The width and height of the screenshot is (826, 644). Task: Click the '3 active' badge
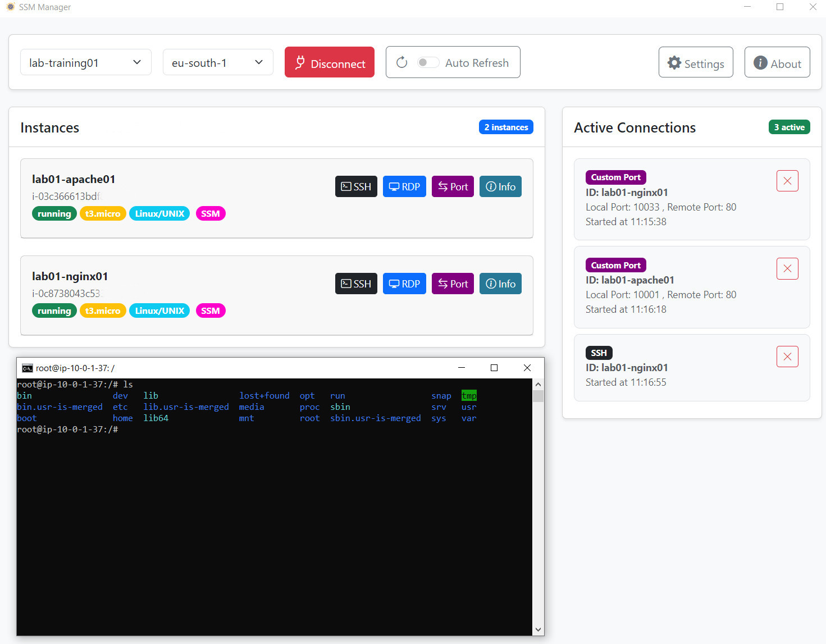coord(789,127)
